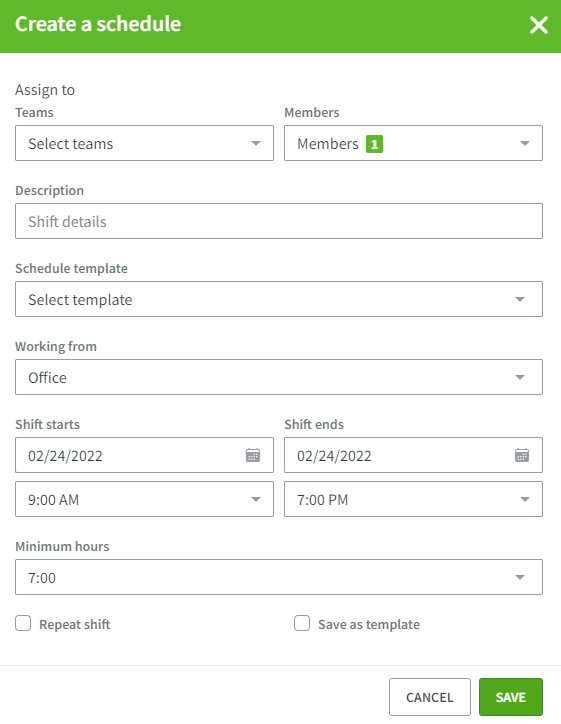Image resolution: width=561 pixels, height=724 pixels.
Task: Close the Create a schedule dialog
Action: (x=539, y=25)
